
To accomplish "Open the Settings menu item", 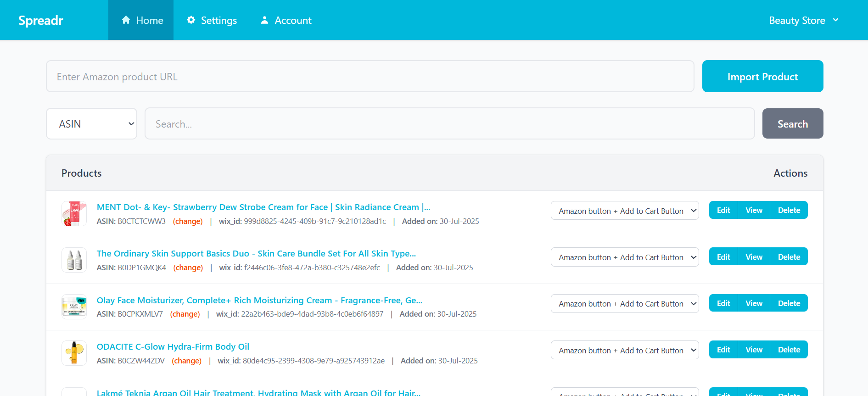I will click(212, 20).
